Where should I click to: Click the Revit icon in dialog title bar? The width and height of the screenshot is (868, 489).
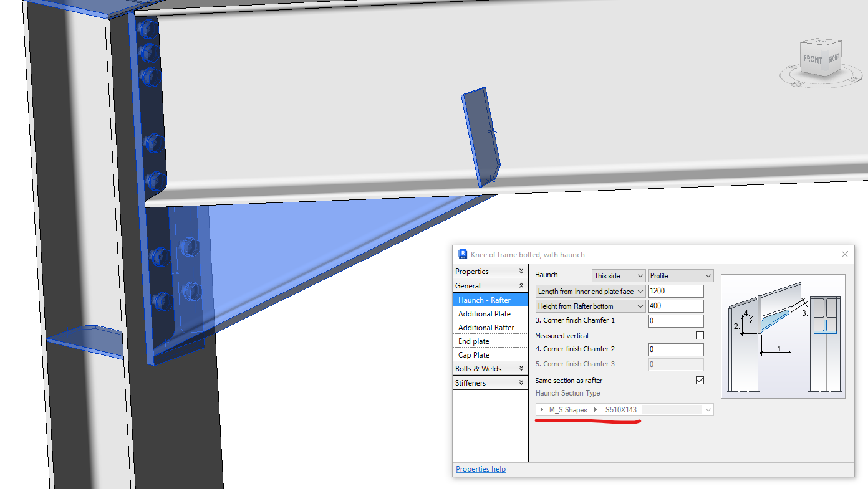pos(463,254)
